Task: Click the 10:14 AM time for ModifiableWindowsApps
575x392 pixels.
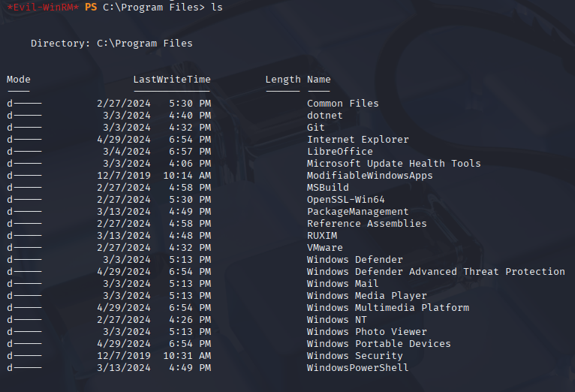Action: coord(187,176)
